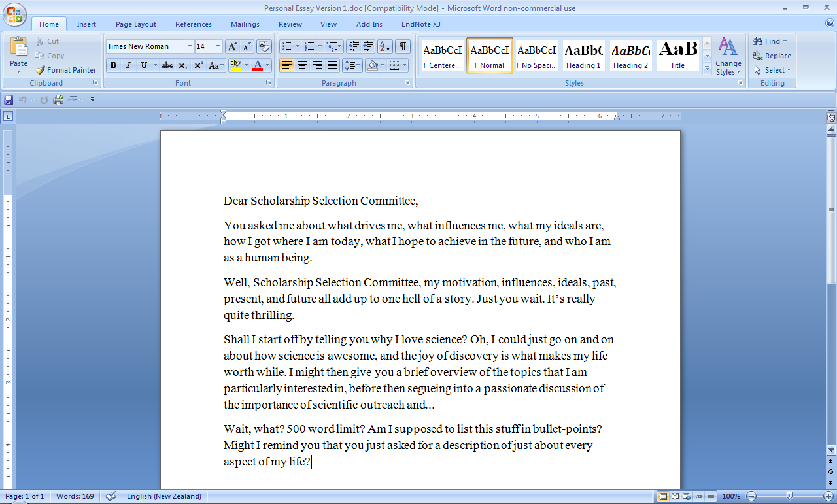This screenshot has width=837, height=504.
Task: Set Align Text Left
Action: coord(286,65)
